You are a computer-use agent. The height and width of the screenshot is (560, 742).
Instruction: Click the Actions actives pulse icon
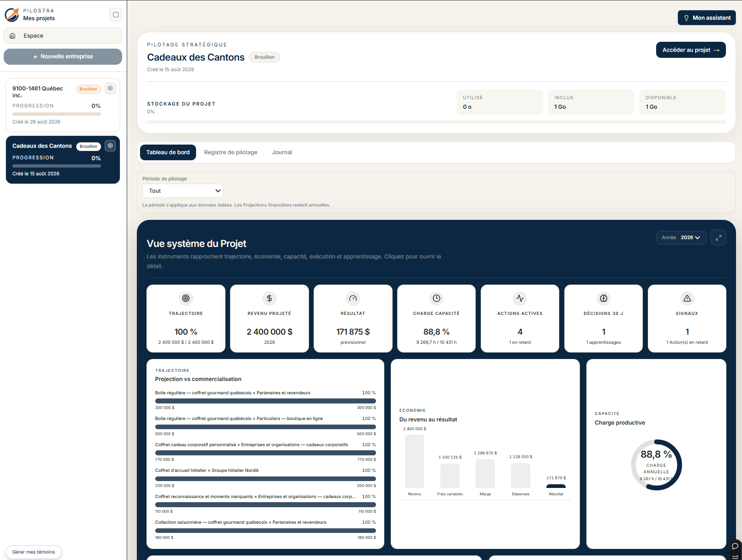coord(520,298)
